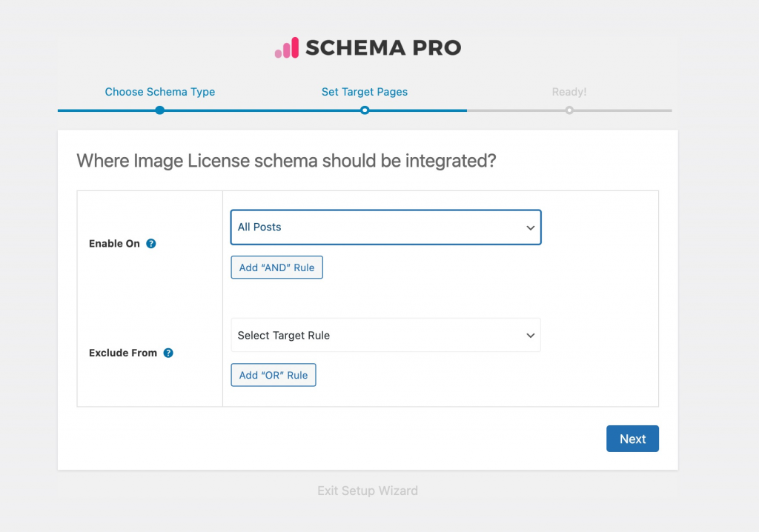Click the Set Target Pages step circle
The height and width of the screenshot is (532, 759).
coord(365,110)
